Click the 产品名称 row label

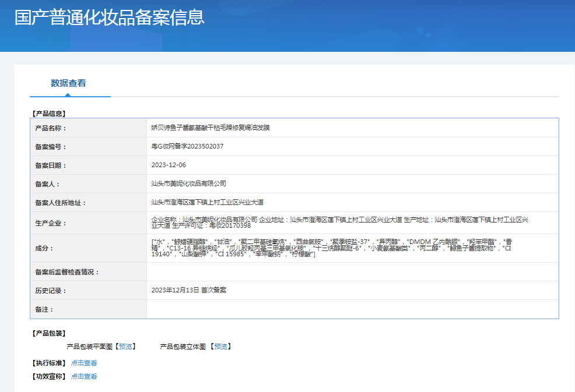point(51,128)
